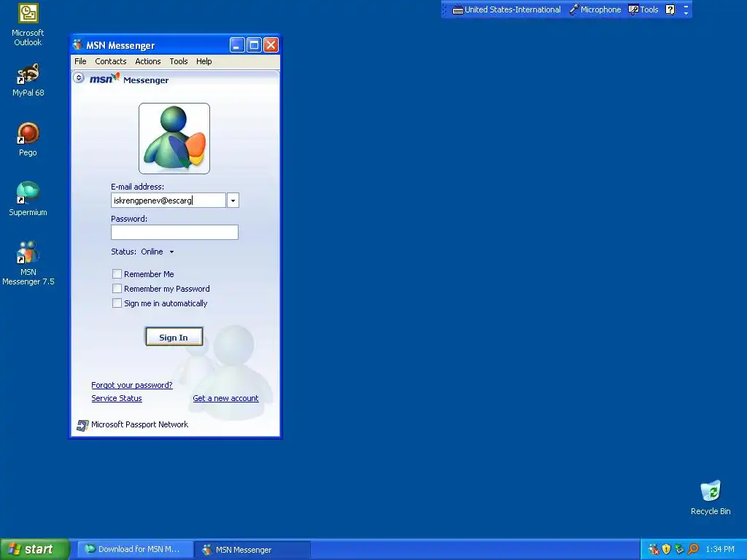The image size is (747, 560).
Task: Open the Start menu
Action: click(34, 549)
